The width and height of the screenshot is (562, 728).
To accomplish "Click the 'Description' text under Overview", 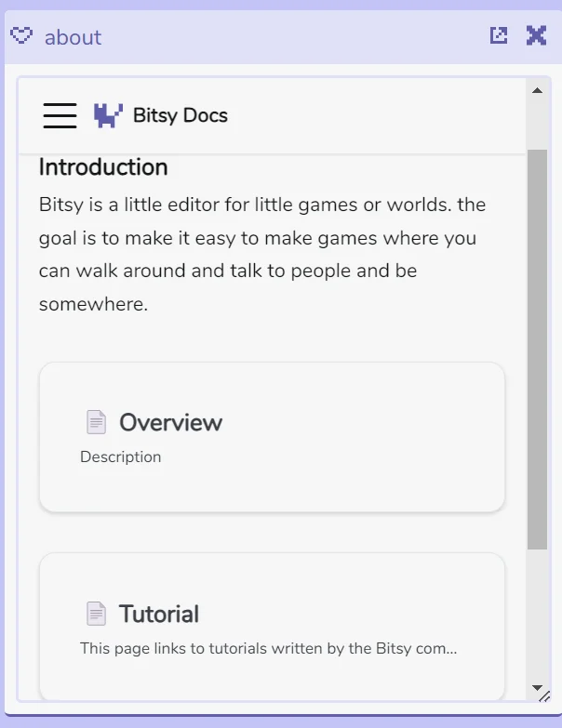I will tap(121, 457).
